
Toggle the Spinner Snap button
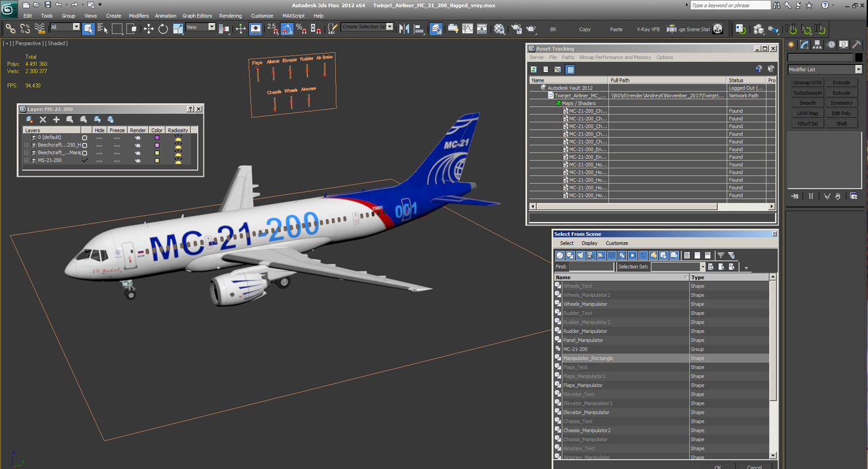(316, 28)
